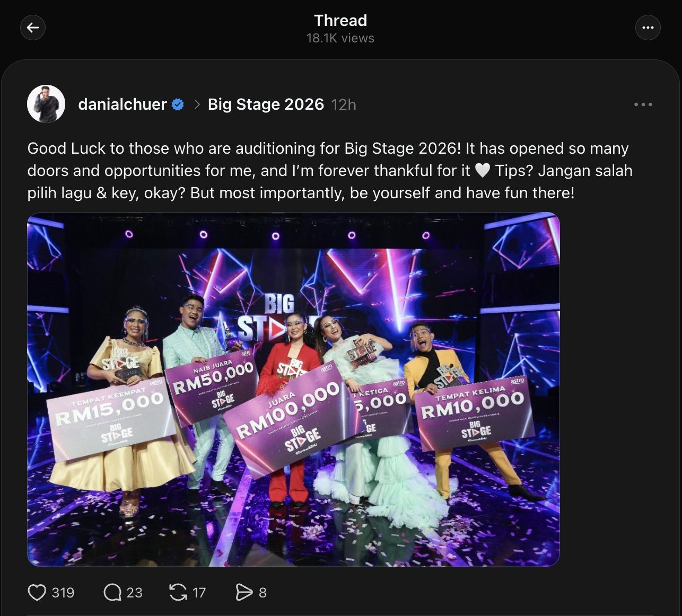The image size is (682, 616).
Task: Click the post text starting Good Luck
Action: pos(329,170)
